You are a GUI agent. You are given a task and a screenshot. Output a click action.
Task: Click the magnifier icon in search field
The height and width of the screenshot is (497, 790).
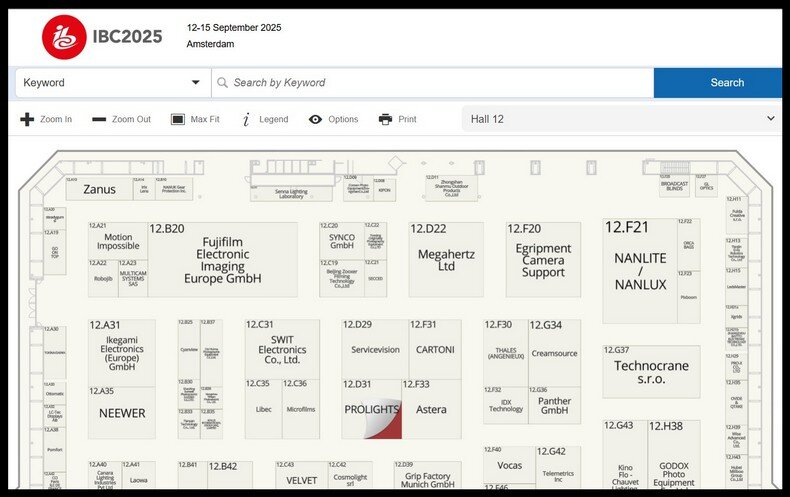222,83
